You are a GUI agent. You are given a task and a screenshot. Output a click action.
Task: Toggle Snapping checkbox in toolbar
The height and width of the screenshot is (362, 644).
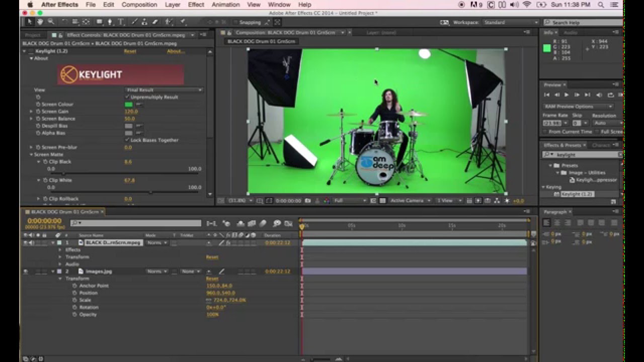[x=235, y=22]
